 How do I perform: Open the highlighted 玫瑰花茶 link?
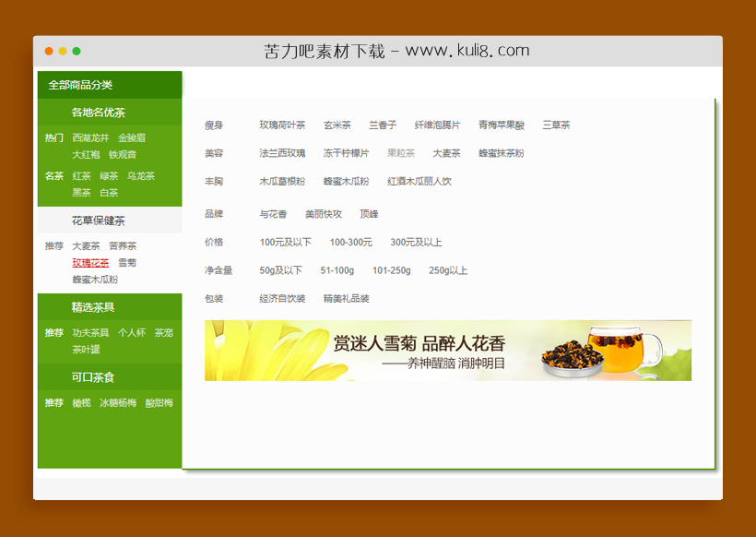click(x=90, y=263)
